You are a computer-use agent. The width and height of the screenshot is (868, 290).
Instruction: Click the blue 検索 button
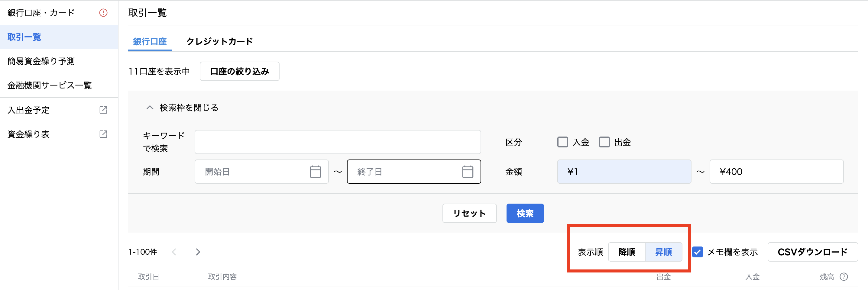click(525, 213)
